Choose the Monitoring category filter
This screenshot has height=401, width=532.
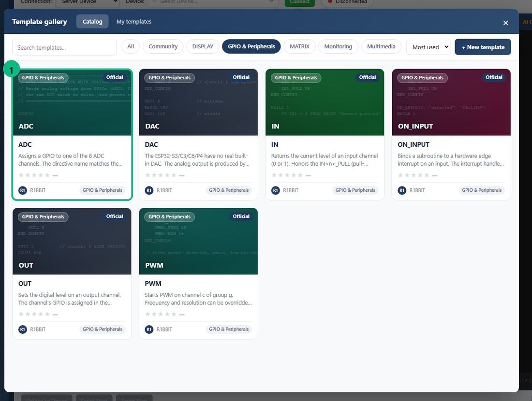pos(338,46)
